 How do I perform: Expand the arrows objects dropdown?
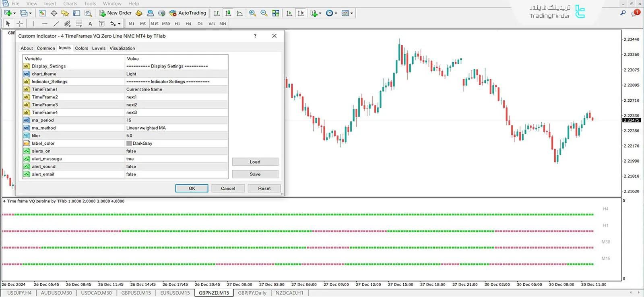119,24
